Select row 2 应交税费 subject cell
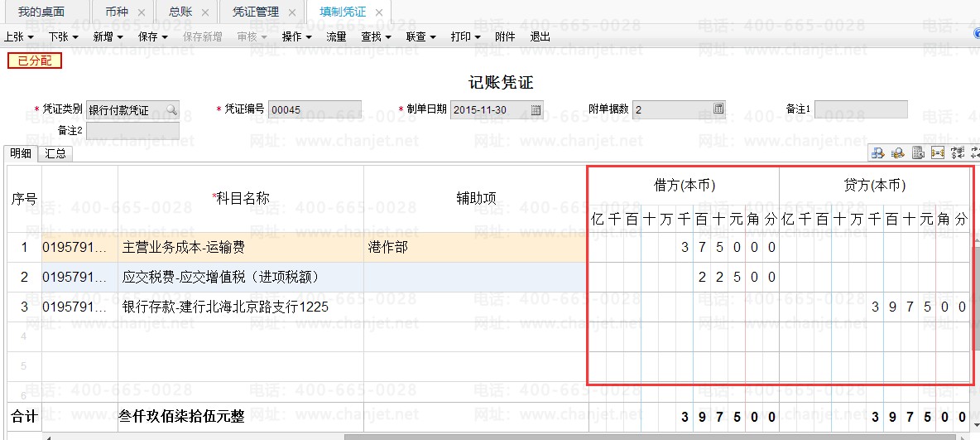Image resolution: width=980 pixels, height=440 pixels. point(240,277)
